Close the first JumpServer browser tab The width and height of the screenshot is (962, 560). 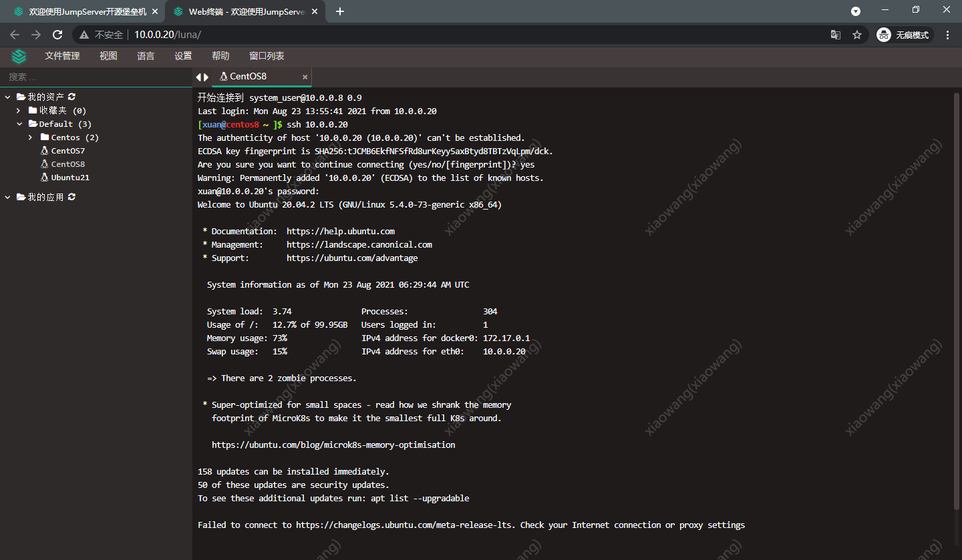(154, 11)
